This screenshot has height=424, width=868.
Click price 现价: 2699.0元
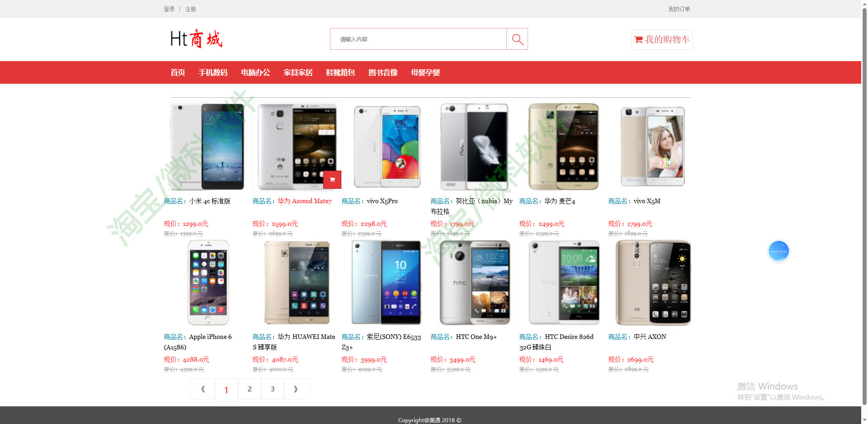631,359
